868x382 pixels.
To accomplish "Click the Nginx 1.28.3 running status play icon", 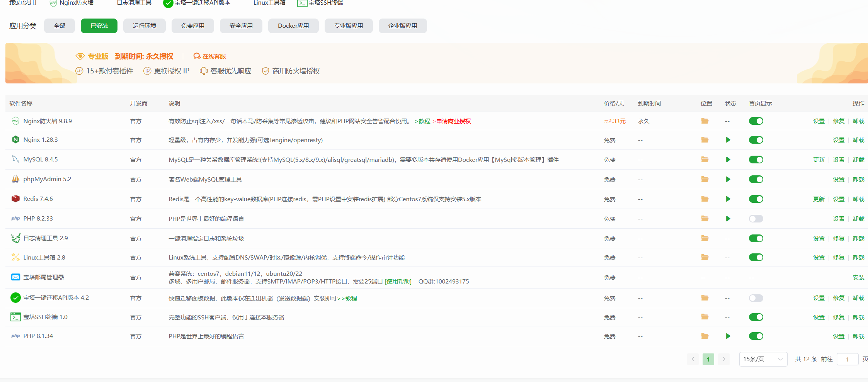I will click(728, 140).
